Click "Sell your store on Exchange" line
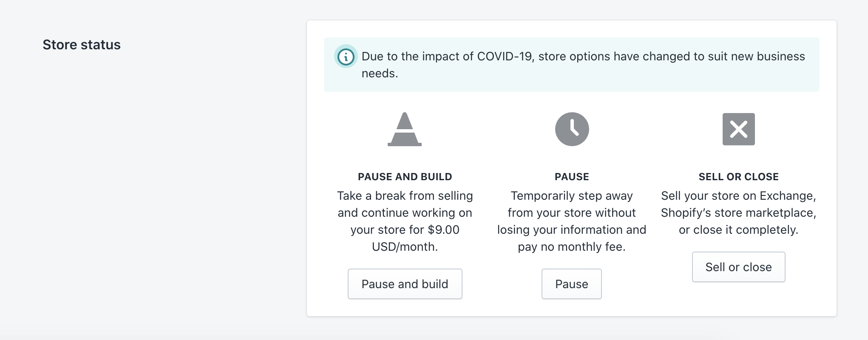The image size is (868, 340). (x=738, y=196)
